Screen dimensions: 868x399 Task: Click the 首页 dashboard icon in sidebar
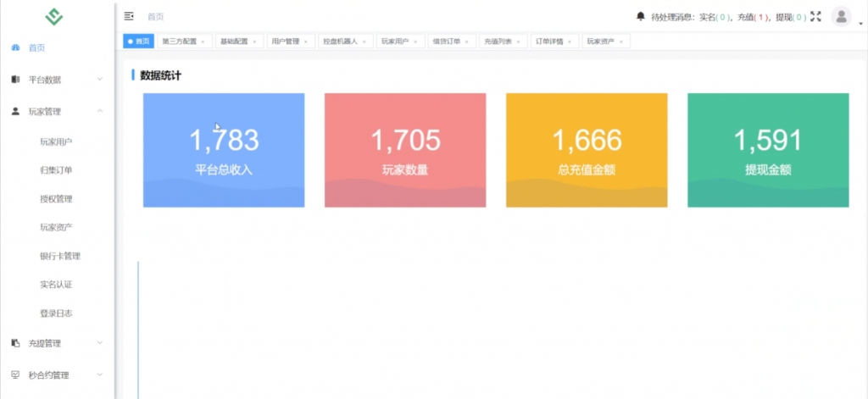(x=15, y=48)
